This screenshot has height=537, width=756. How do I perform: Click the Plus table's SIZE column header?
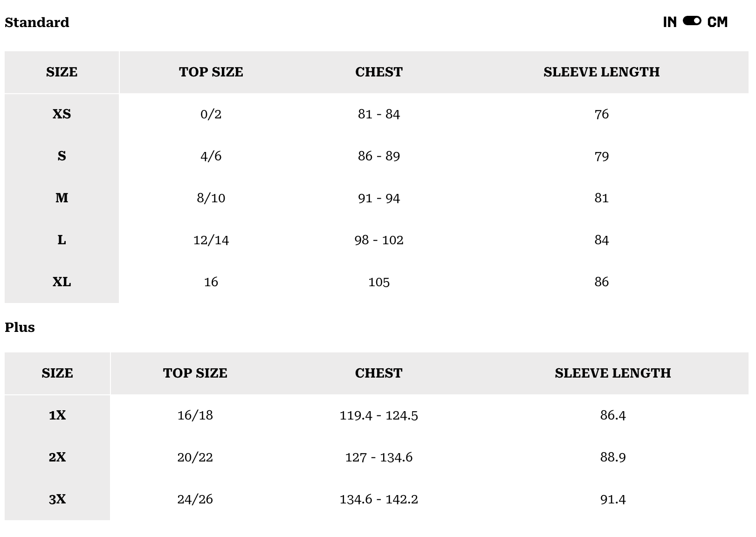tap(57, 373)
